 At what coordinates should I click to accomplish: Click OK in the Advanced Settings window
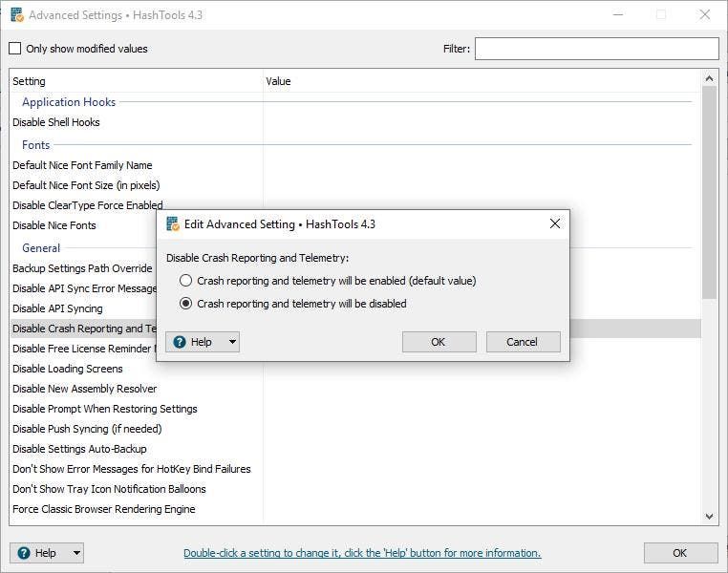680,553
